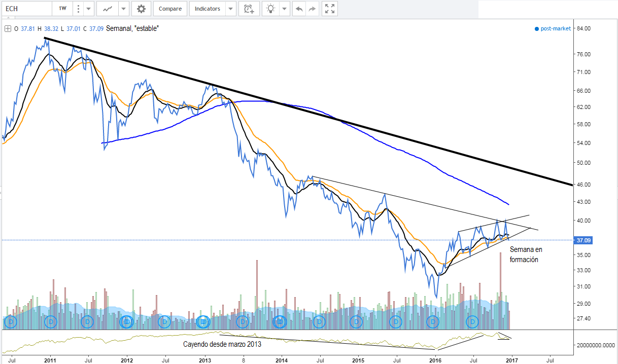Screen dimensions: 618x364
Task: Click the close value 37.09 in legend
Action: coord(96,29)
